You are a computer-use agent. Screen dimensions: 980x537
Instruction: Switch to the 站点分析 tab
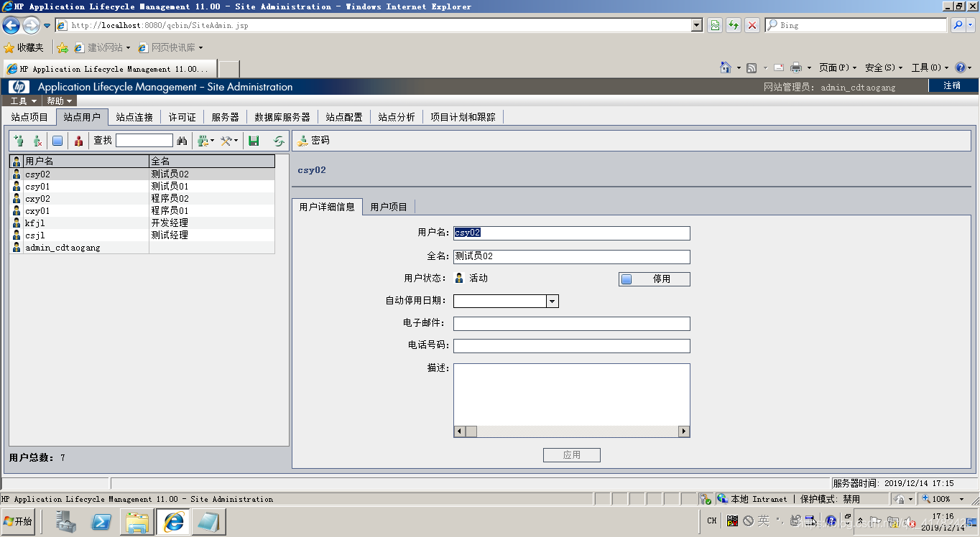coord(397,117)
